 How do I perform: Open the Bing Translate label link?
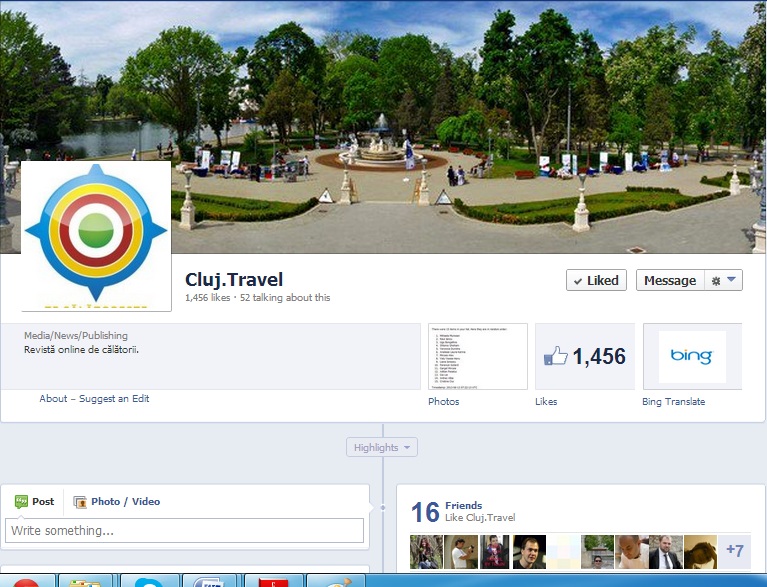(674, 401)
